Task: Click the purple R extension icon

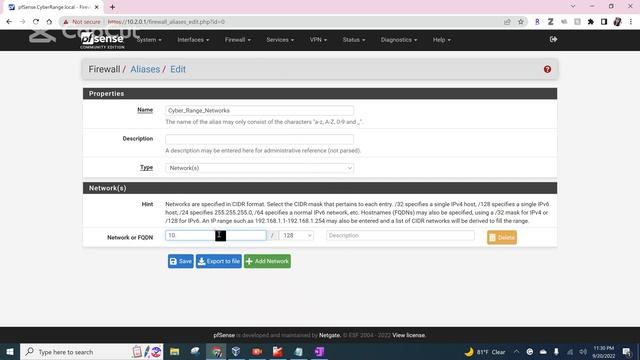Action: [x=537, y=22]
